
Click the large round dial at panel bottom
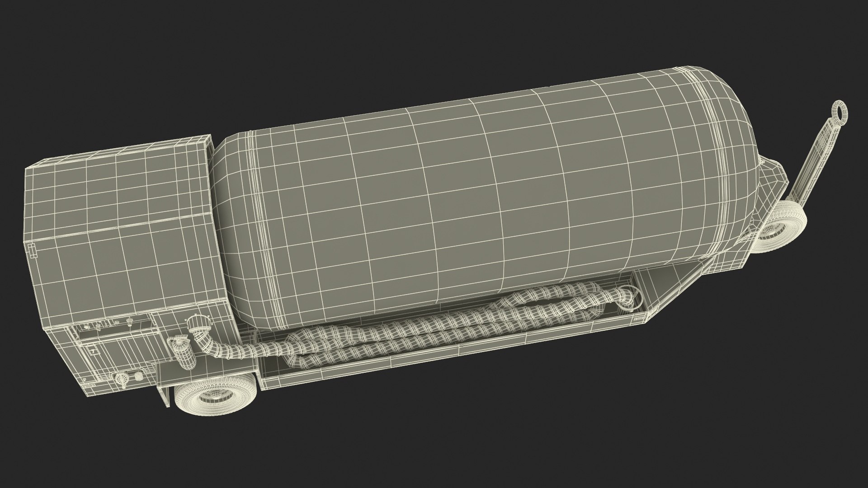[x=122, y=379]
